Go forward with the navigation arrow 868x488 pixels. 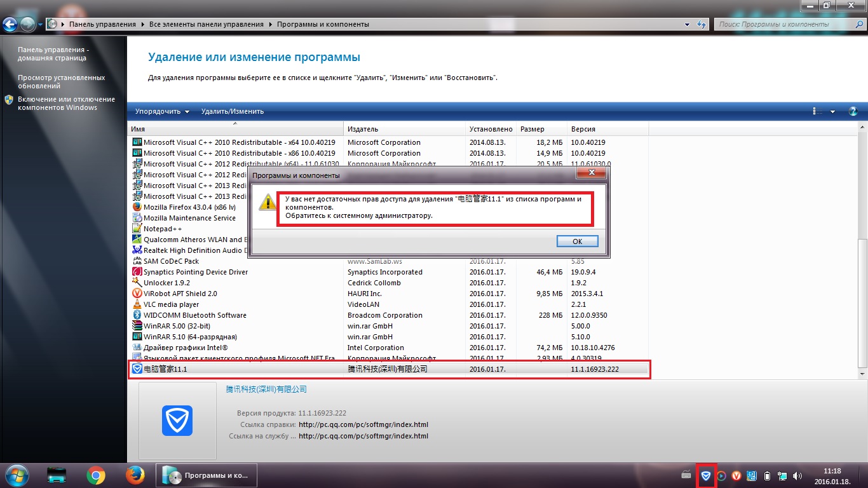[x=28, y=25]
